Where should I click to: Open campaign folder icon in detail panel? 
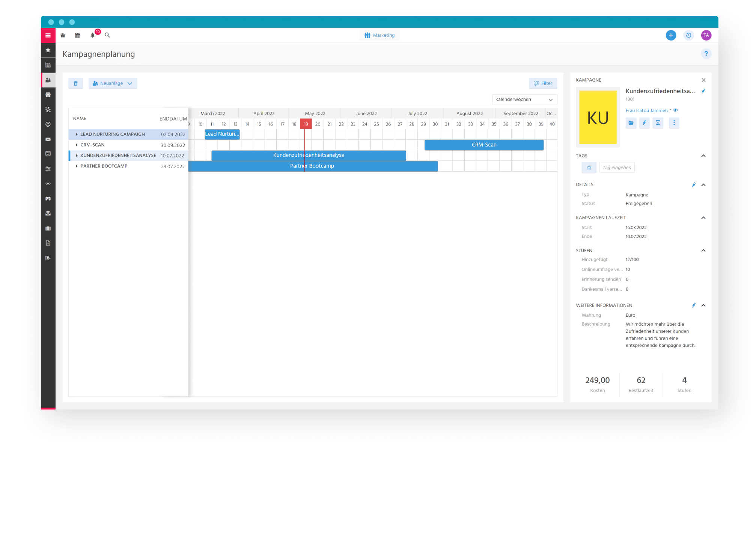pyautogui.click(x=631, y=123)
